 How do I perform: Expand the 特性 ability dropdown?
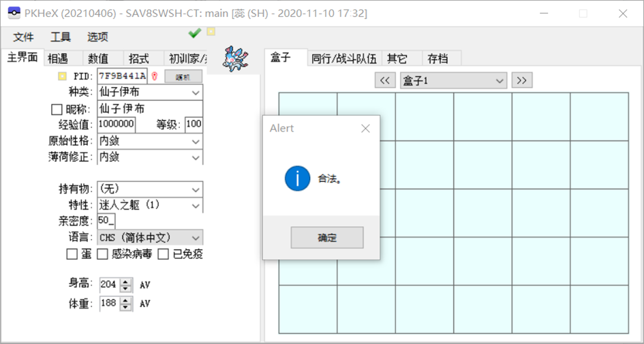pyautogui.click(x=196, y=205)
